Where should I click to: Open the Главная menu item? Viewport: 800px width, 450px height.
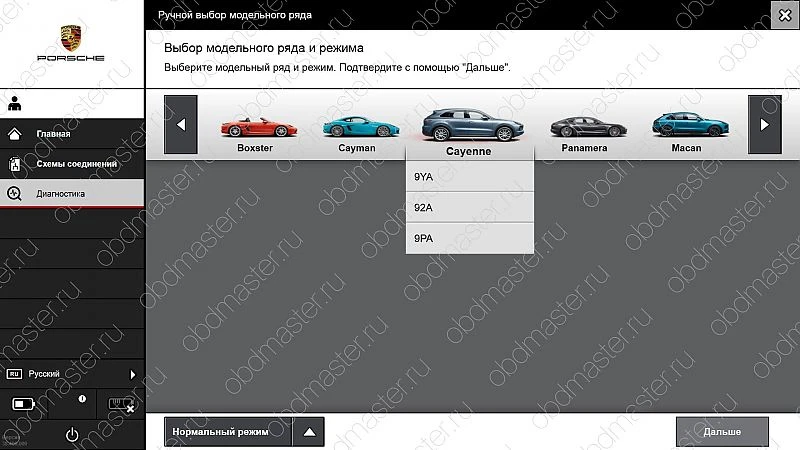[x=72, y=134]
